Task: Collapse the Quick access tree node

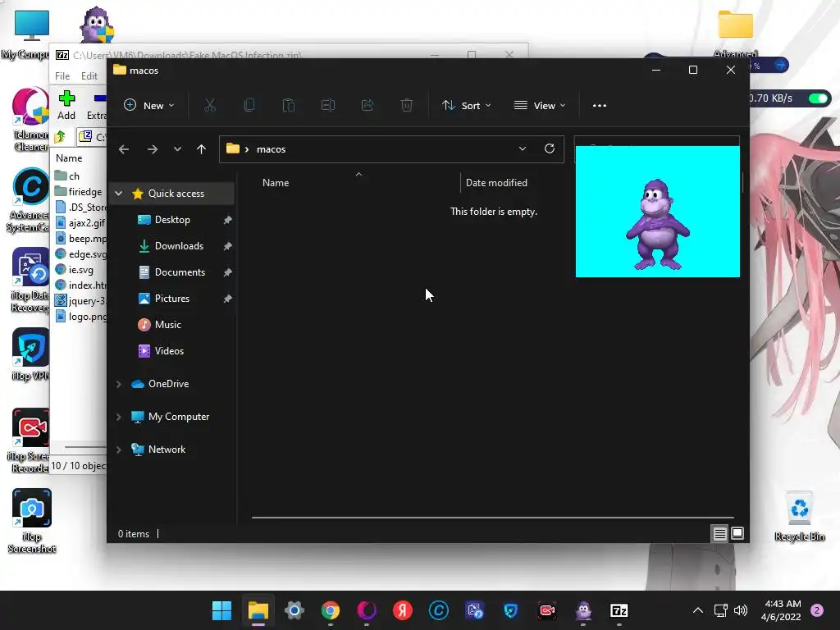Action: coord(119,194)
